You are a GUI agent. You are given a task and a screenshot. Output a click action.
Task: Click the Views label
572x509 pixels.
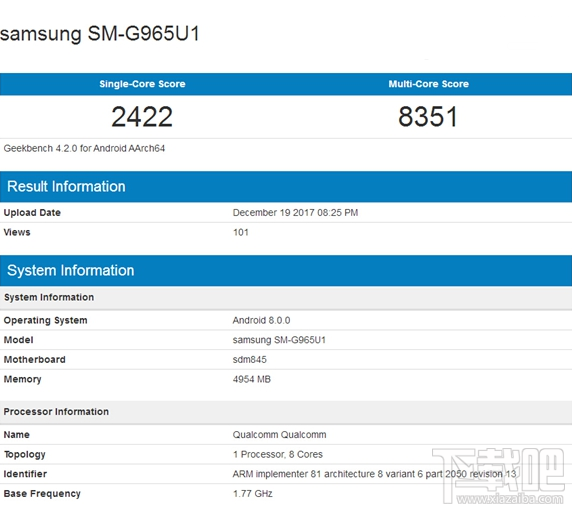pyautogui.click(x=17, y=232)
